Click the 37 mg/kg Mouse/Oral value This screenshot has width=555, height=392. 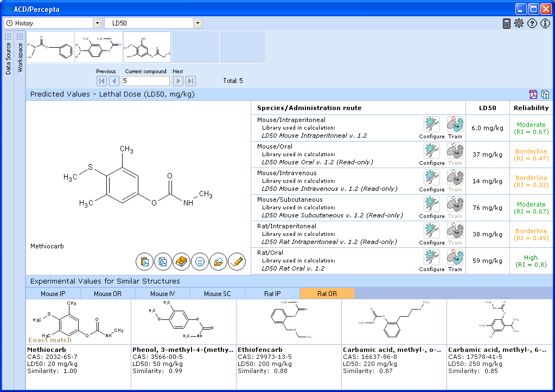click(x=487, y=155)
